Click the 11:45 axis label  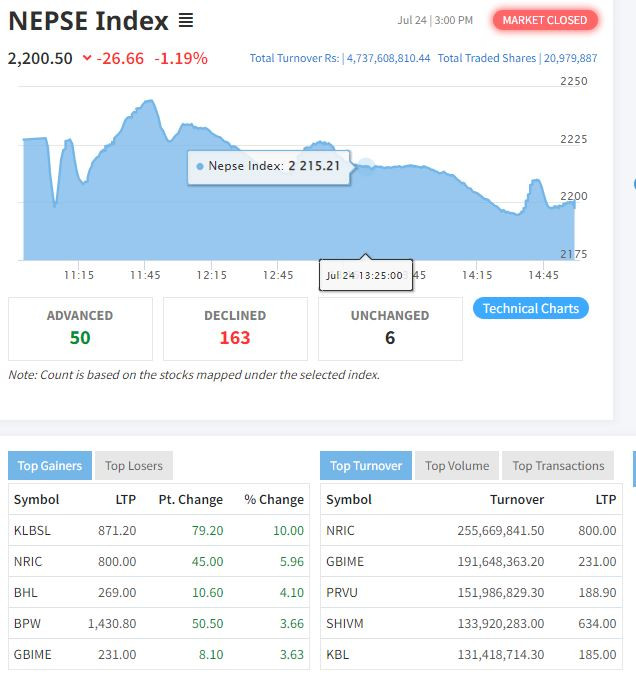coord(145,275)
